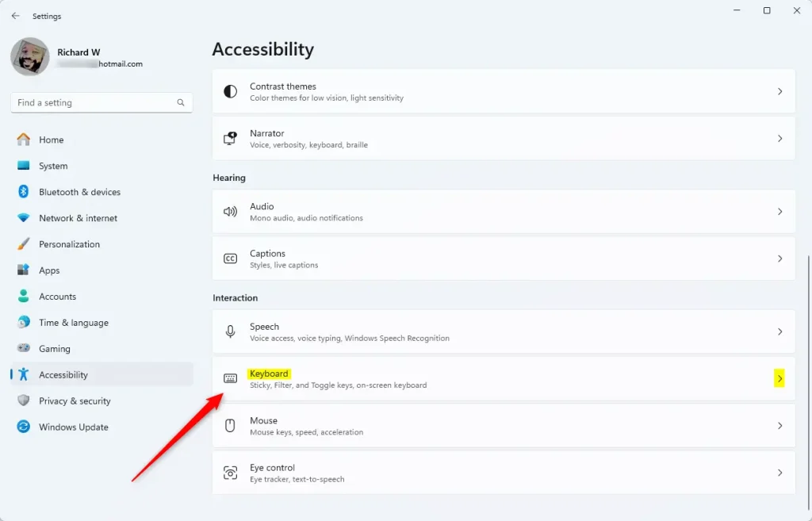Expand Speech with its chevron
The height and width of the screenshot is (521, 812).
pyautogui.click(x=780, y=331)
